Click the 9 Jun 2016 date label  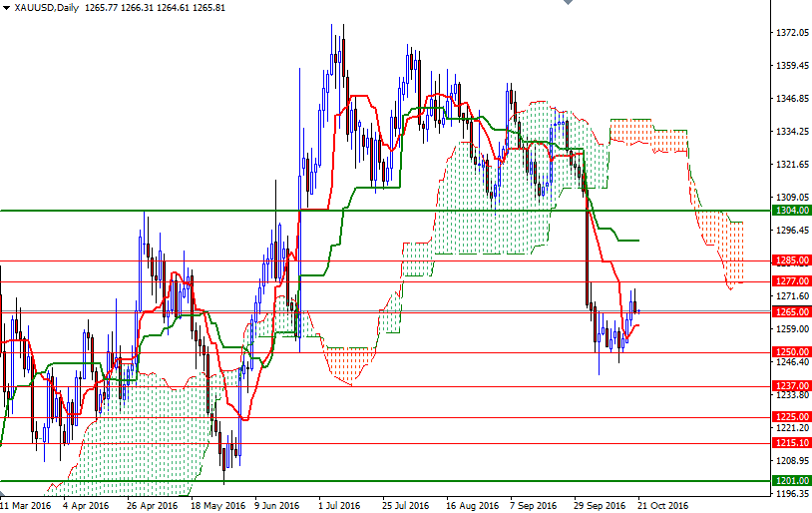[277, 505]
